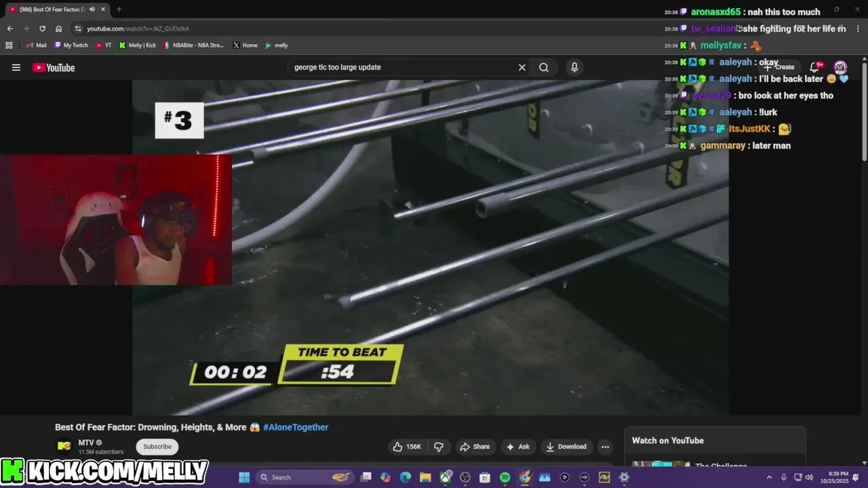Viewport: 868px width, 488px height.
Task: Open the My Twitch bookmark
Action: coord(71,45)
